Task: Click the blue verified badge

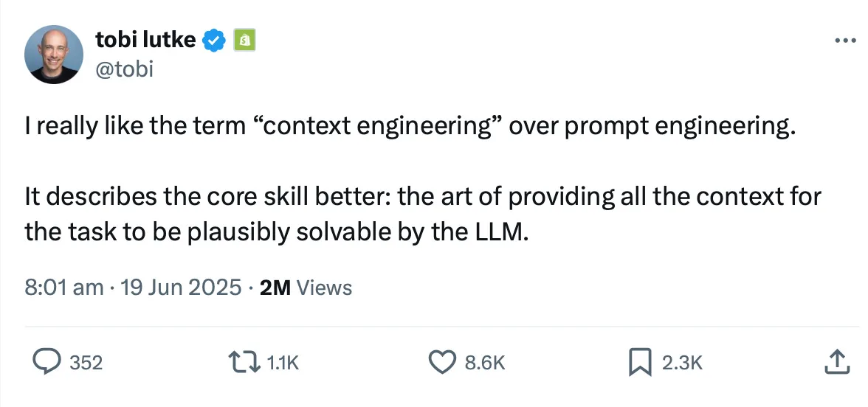Action: tap(214, 41)
